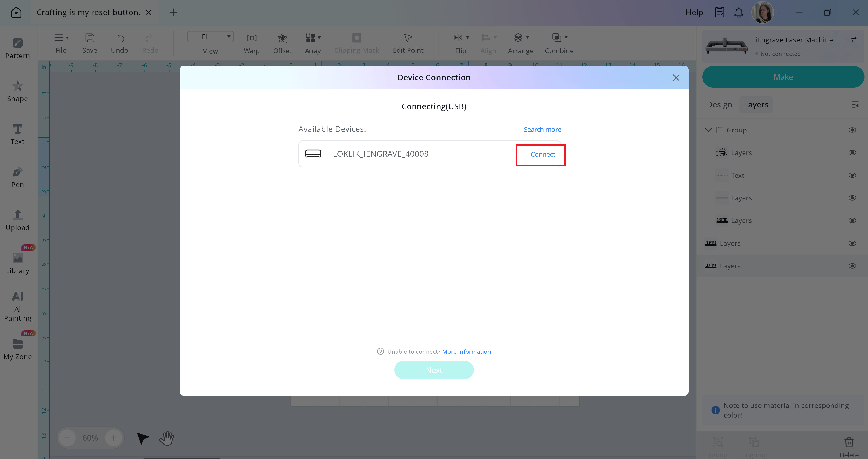
Task: Click the Upload icon in sidebar
Action: 18,214
